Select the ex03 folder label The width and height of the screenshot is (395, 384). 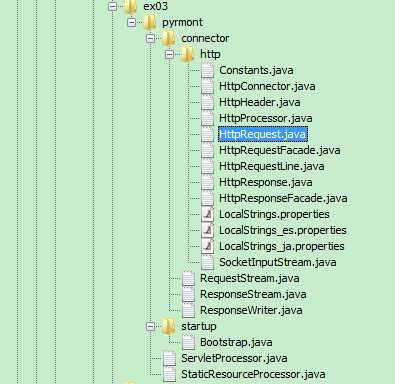[x=155, y=6]
